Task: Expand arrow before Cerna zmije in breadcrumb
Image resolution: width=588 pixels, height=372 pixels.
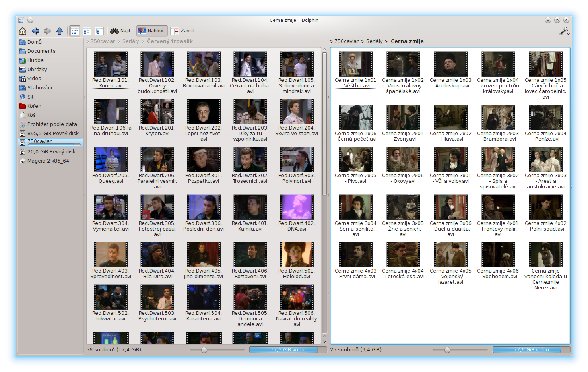Action: pos(386,41)
